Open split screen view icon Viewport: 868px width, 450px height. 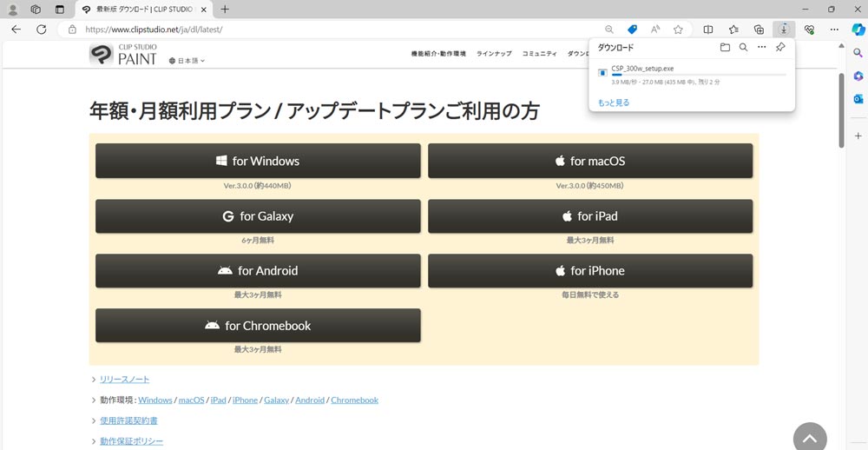click(708, 29)
